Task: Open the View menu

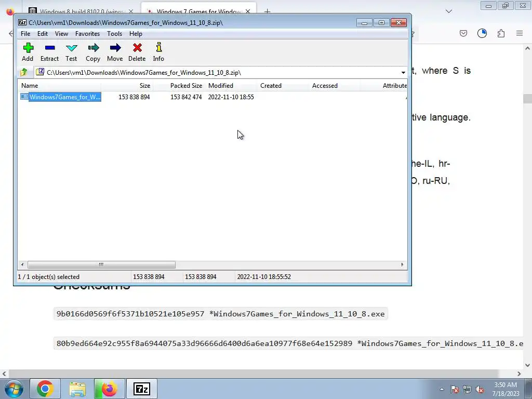Action: [61, 34]
